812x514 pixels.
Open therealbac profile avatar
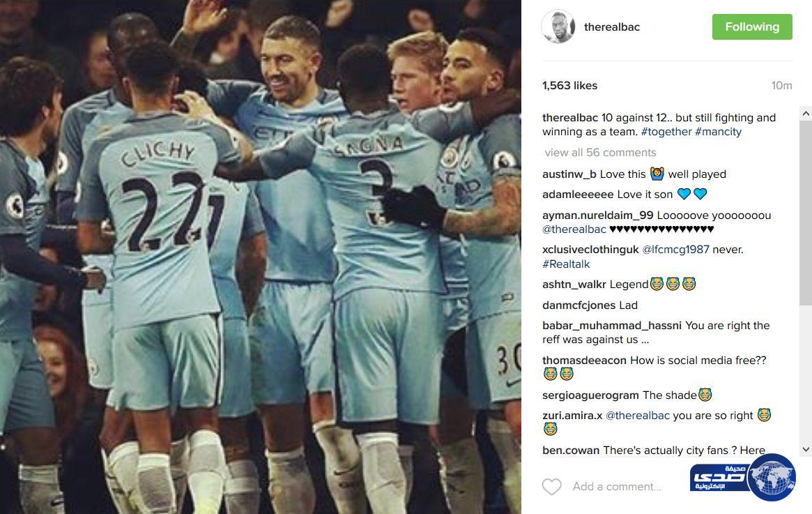[x=558, y=27]
